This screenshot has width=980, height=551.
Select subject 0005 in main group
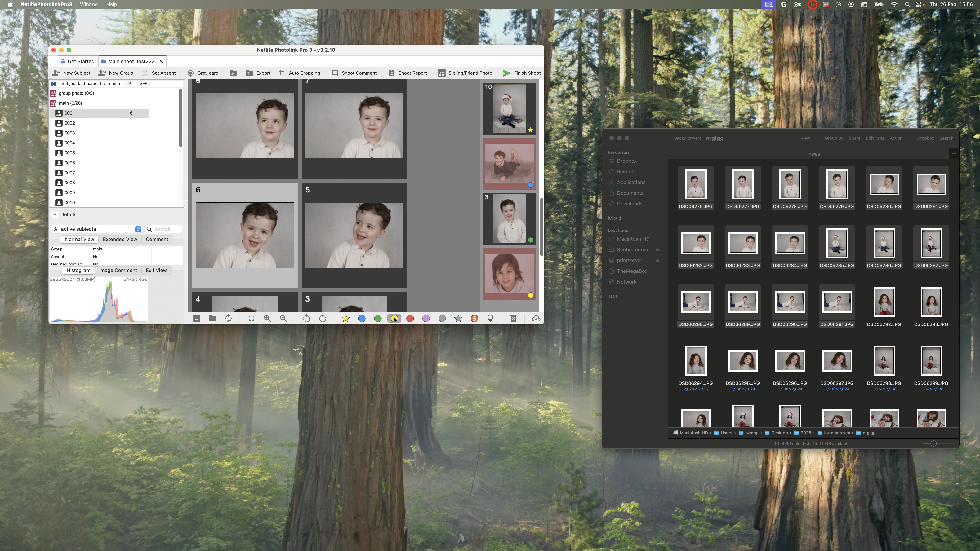pos(70,153)
